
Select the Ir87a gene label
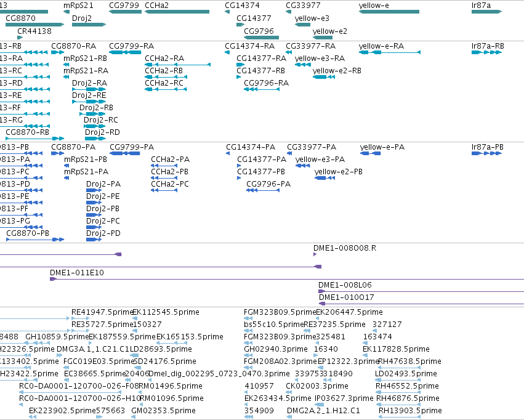tap(482, 6)
